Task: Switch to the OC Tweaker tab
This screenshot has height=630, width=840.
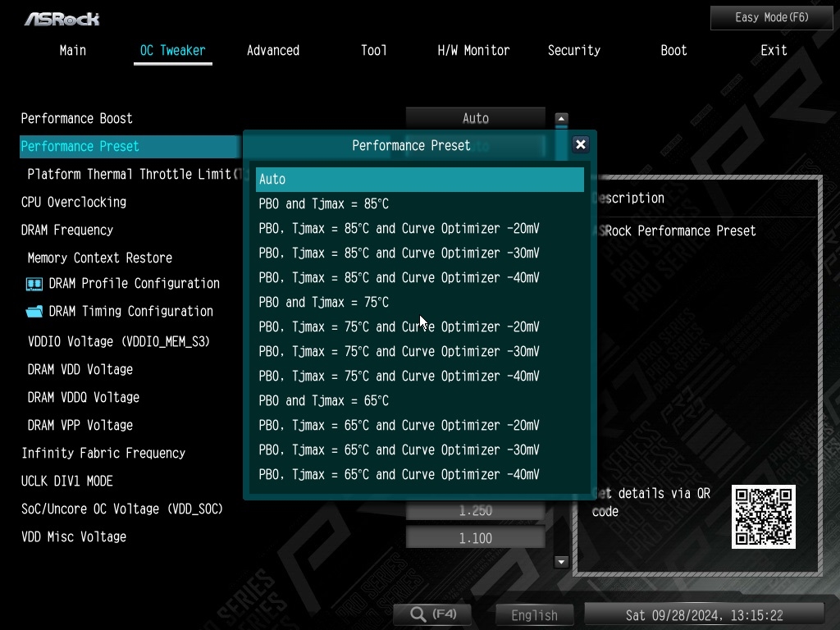Action: 172,50
